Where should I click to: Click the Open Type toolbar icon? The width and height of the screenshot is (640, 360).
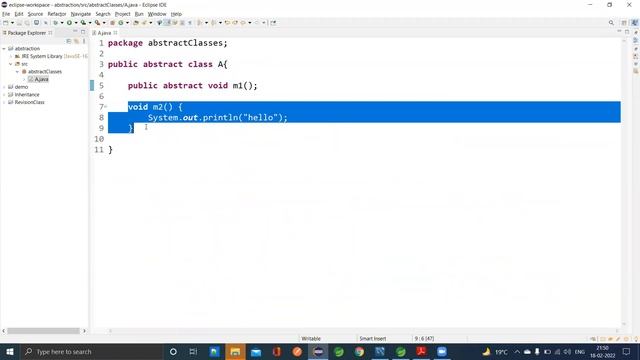pyautogui.click(x=136, y=23)
